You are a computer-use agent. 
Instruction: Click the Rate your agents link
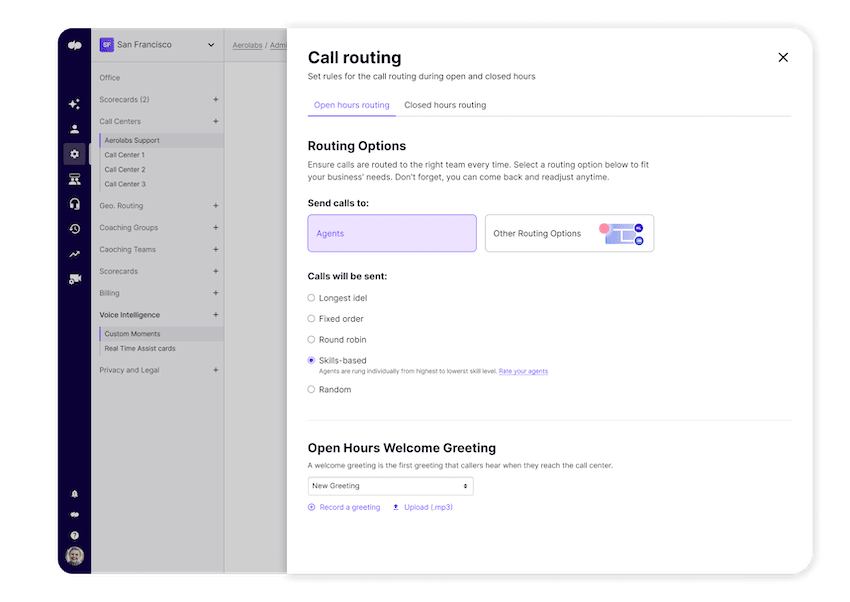[x=521, y=370]
